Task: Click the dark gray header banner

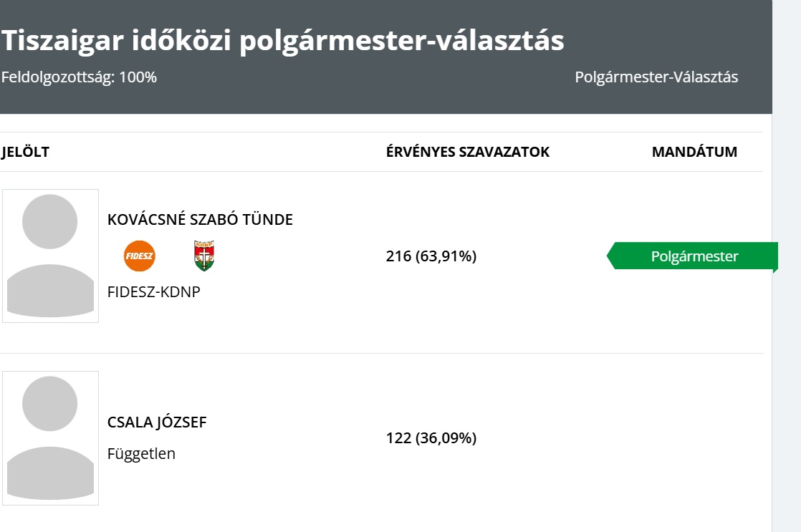Action: click(385, 57)
